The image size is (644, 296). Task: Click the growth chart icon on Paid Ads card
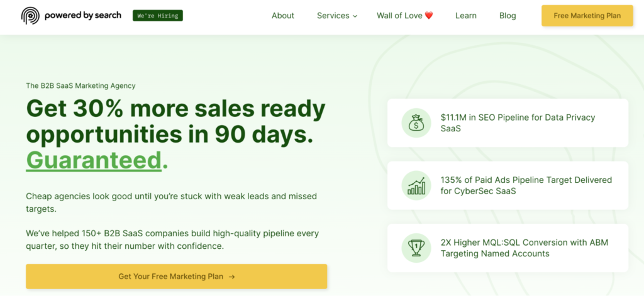coord(416,185)
